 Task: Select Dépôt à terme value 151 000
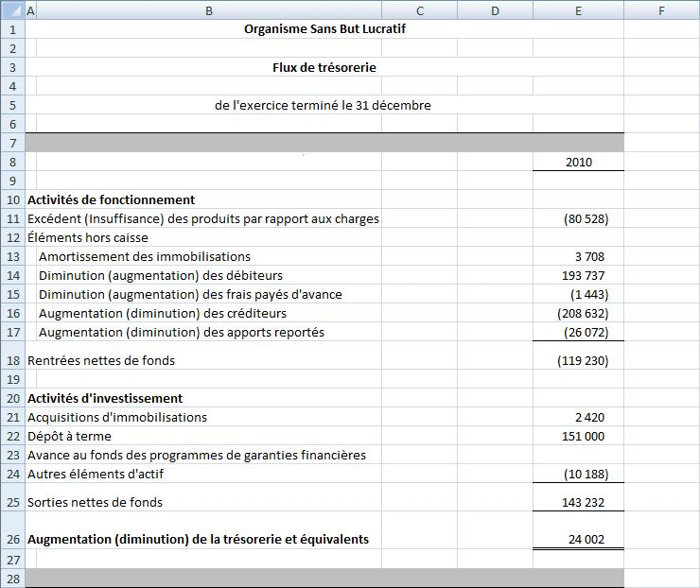[578, 436]
